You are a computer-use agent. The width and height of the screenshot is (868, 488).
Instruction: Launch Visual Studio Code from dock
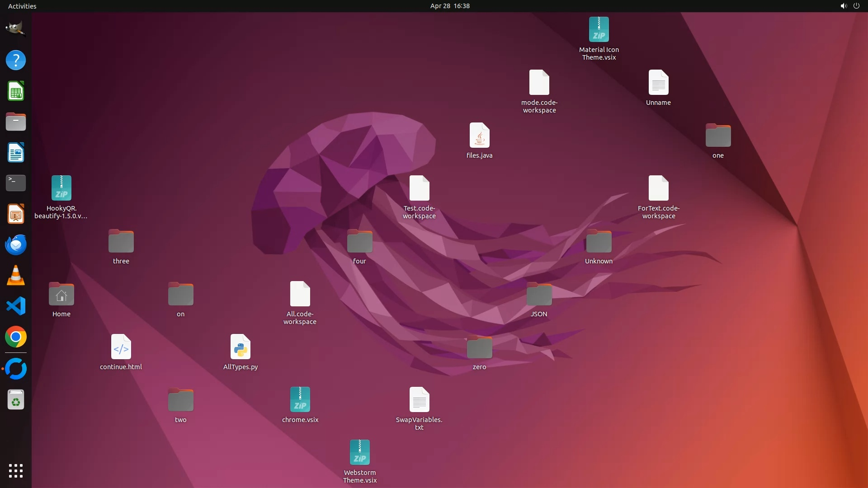pyautogui.click(x=15, y=306)
